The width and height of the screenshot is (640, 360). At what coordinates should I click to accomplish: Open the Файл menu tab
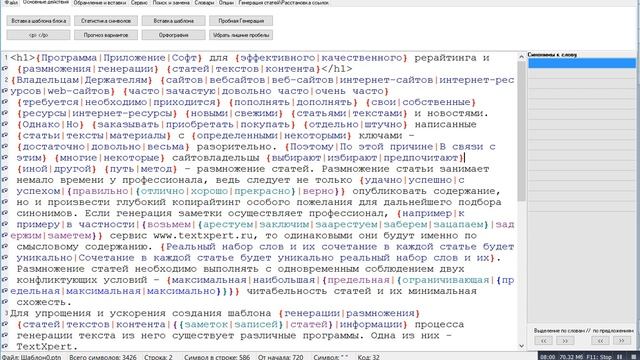[11, 2]
